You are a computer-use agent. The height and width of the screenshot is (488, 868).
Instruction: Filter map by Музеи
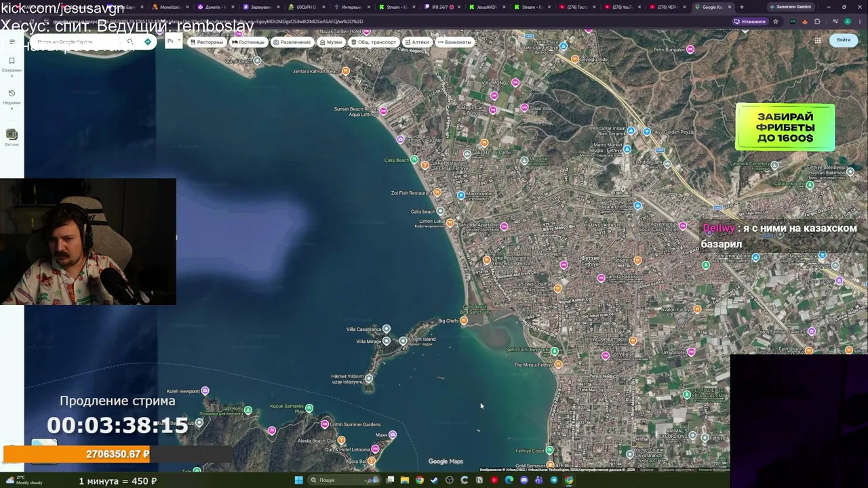coord(331,42)
